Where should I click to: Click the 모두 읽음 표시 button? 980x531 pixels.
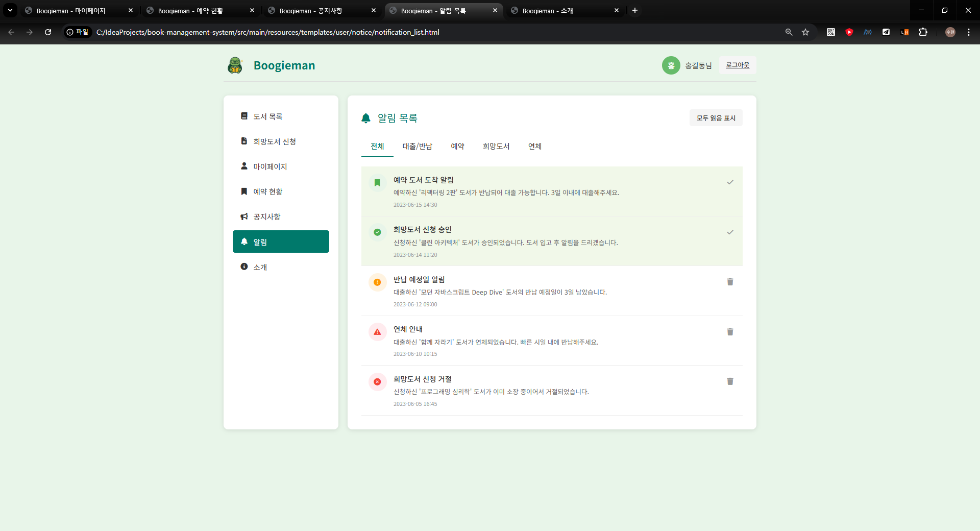[x=716, y=118]
